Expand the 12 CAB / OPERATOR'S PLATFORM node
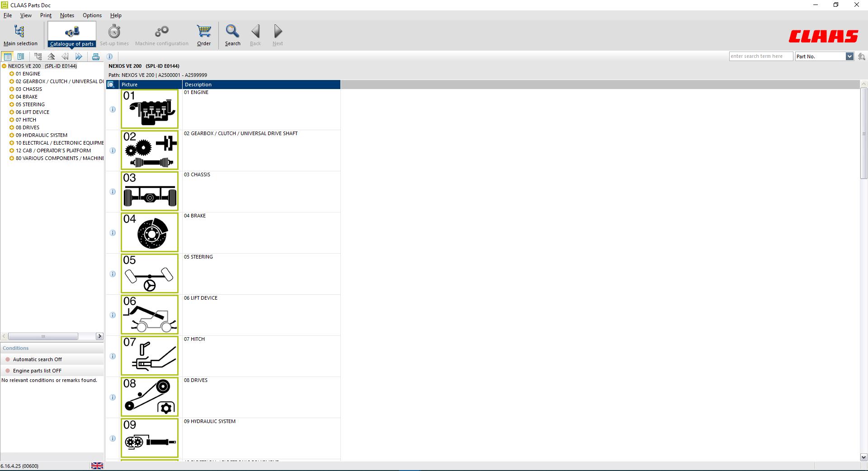The height and width of the screenshot is (471, 868). (x=12, y=151)
